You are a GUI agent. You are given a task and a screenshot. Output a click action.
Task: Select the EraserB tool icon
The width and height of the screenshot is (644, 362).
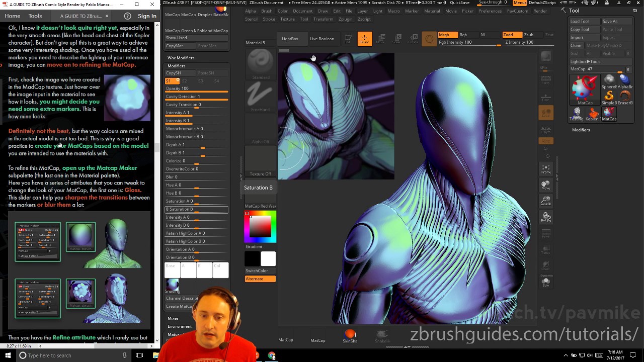pyautogui.click(x=625, y=98)
